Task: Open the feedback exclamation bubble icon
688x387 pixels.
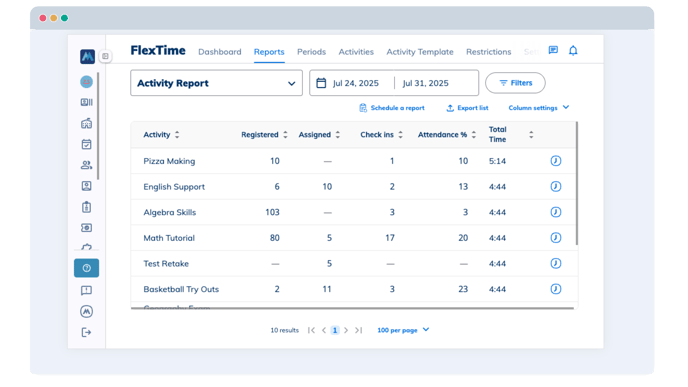Action: click(86, 290)
